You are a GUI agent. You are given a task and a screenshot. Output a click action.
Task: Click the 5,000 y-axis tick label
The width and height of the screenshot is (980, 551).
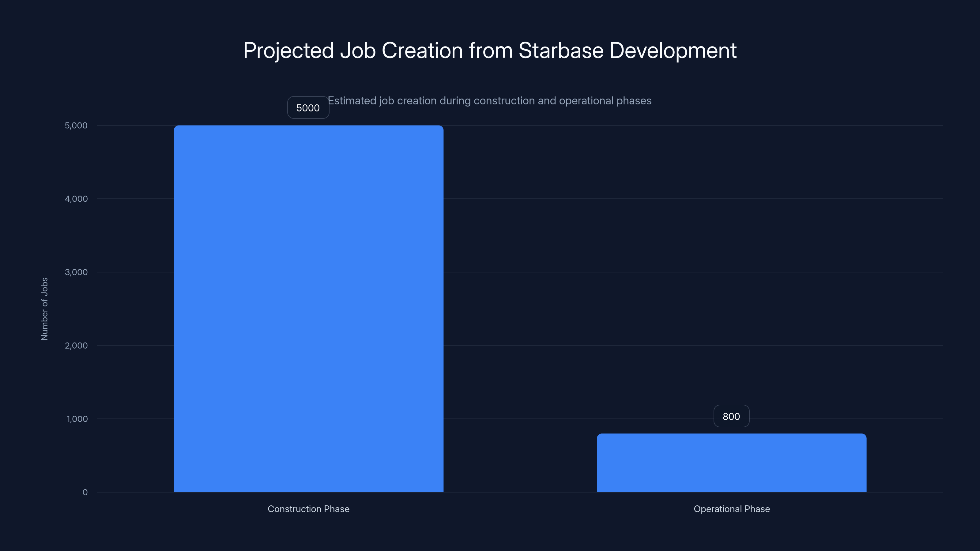tap(76, 126)
